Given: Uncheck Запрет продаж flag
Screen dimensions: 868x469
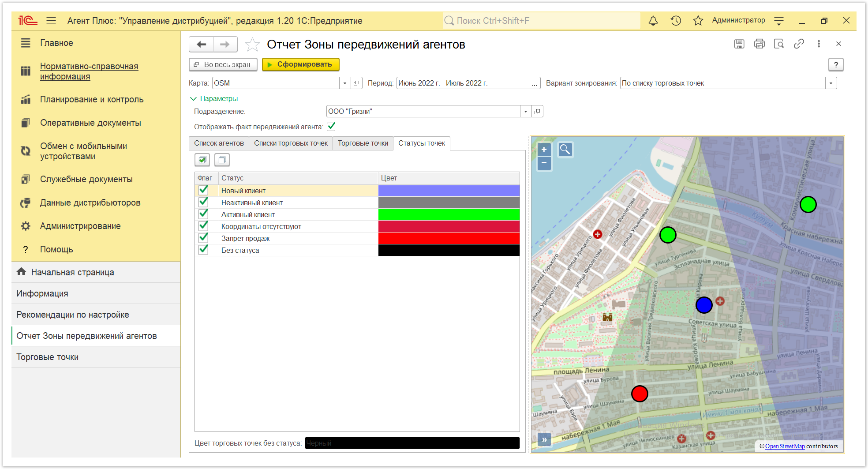Looking at the screenshot, I should (x=203, y=238).
